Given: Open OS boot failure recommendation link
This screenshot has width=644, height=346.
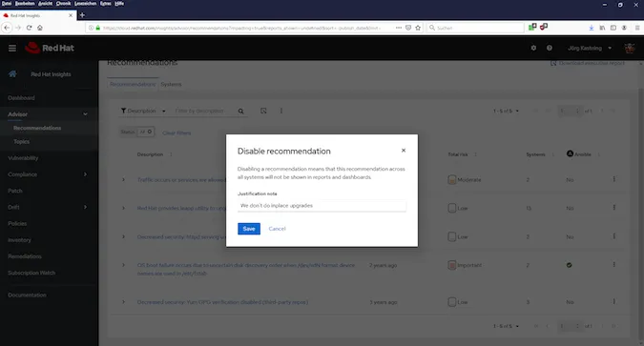Looking at the screenshot, I should tap(246, 269).
